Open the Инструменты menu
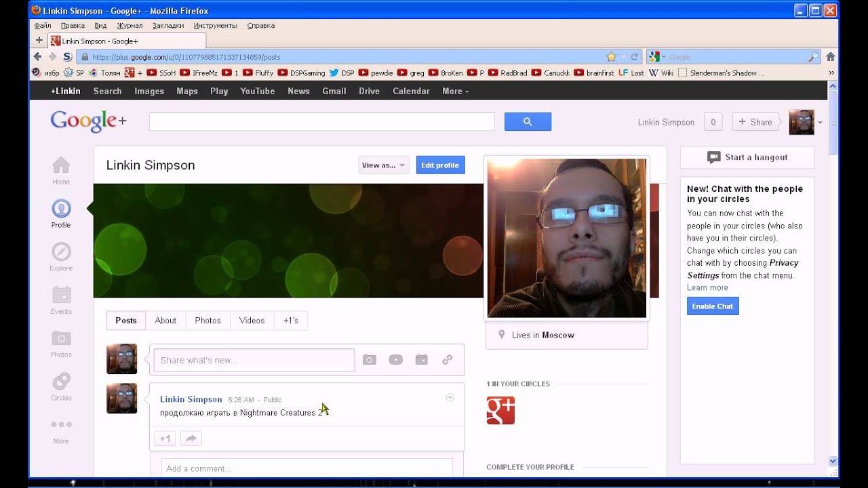This screenshot has height=488, width=868. click(216, 26)
